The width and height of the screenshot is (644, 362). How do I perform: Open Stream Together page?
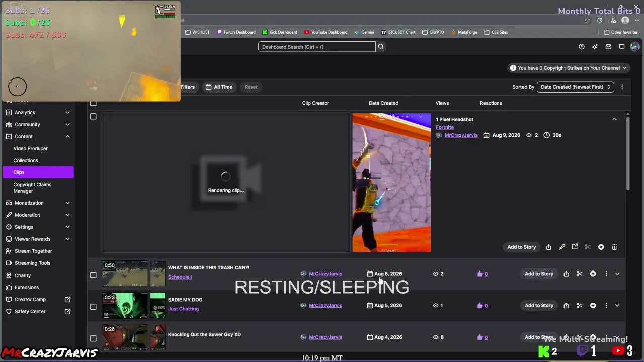tap(33, 251)
